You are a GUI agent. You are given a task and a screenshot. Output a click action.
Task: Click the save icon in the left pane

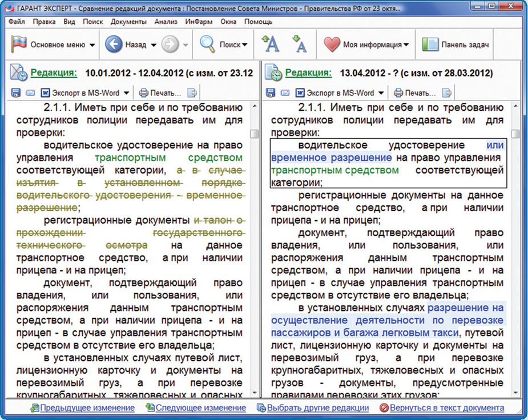coord(16,92)
